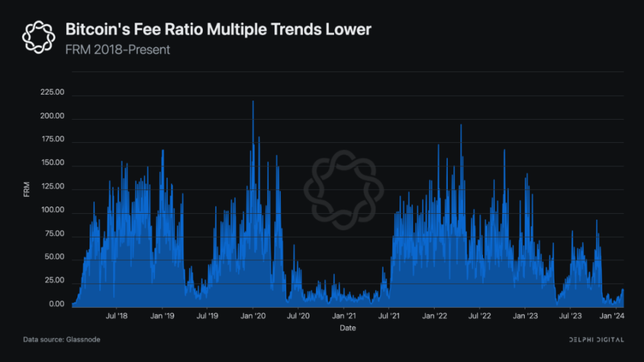Click the x-axis label 'Jul '23'
This screenshot has width=644, height=362.
pos(570,316)
